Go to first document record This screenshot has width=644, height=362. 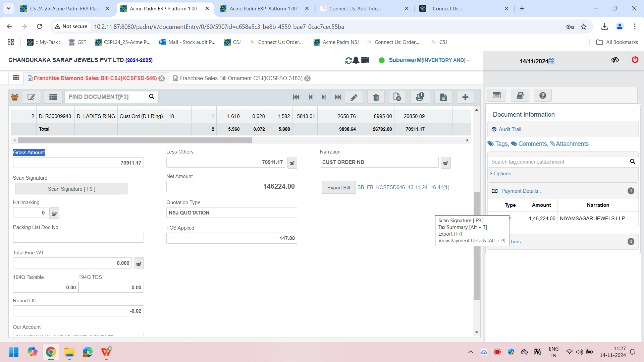(x=296, y=97)
